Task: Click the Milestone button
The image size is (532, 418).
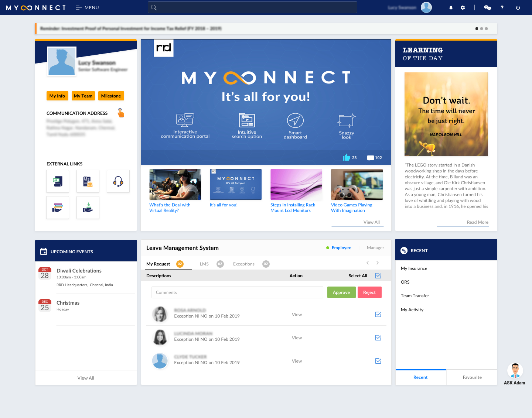Action: [111, 96]
